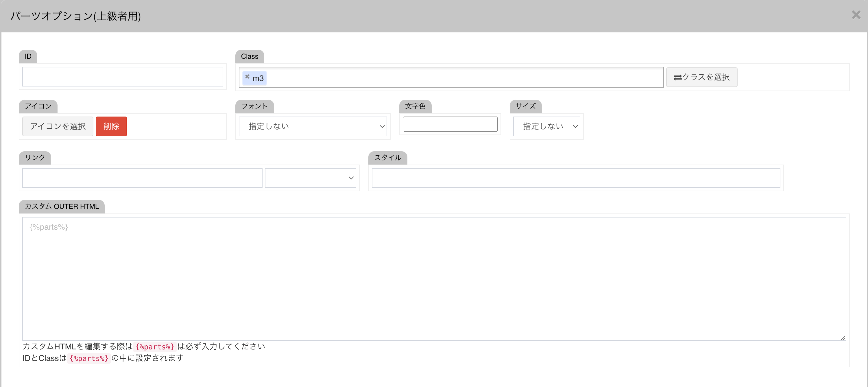Click into the ID input field

(x=123, y=77)
